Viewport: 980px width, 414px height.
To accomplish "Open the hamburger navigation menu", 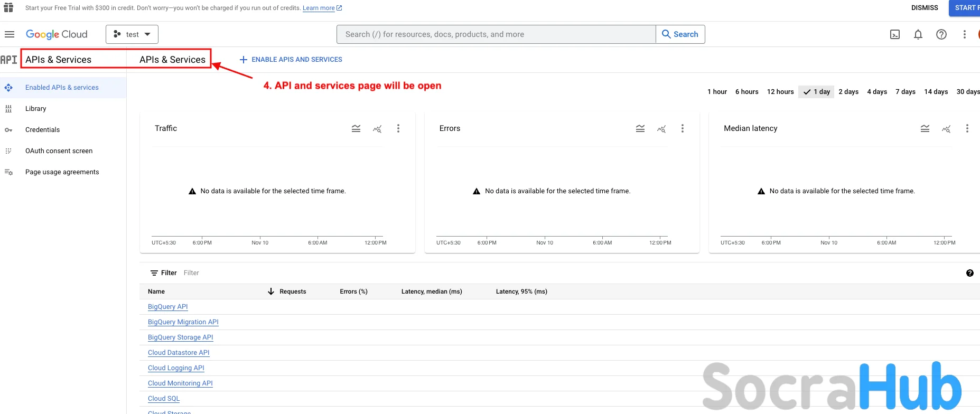I will 9,34.
